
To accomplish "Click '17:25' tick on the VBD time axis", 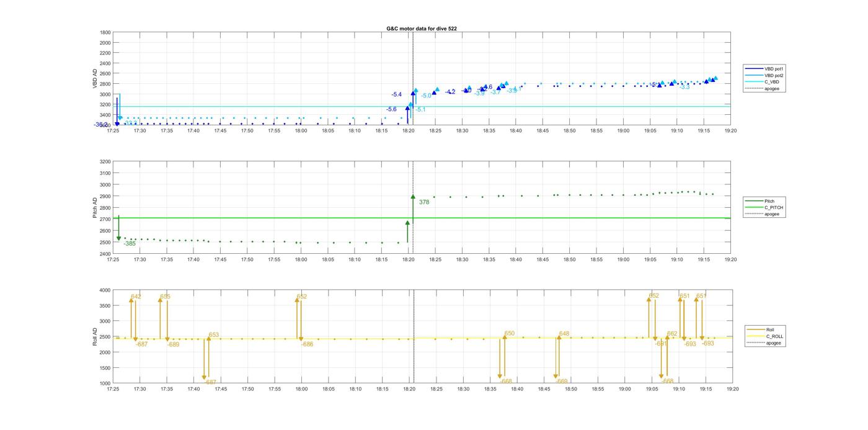I will click(x=113, y=130).
